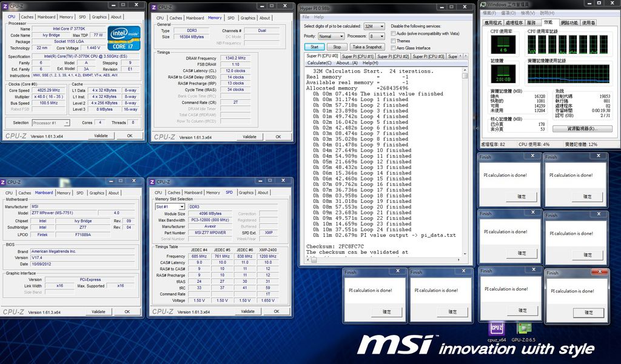Click the Max Bandwidth value PC3-12800 (800 MHz)
621x364 pixels.
click(210, 220)
